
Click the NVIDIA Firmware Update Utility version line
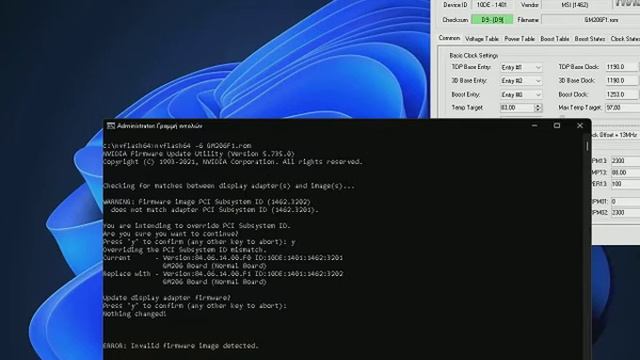(x=199, y=154)
